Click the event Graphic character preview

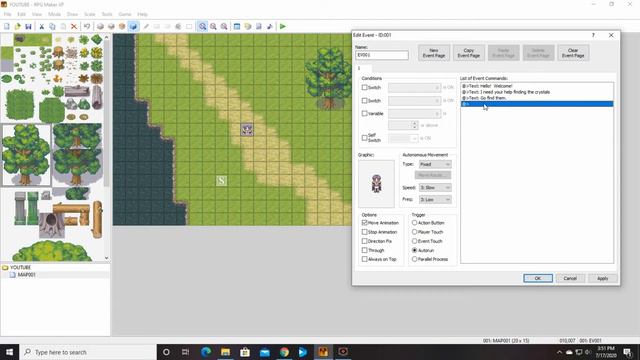coord(376,184)
